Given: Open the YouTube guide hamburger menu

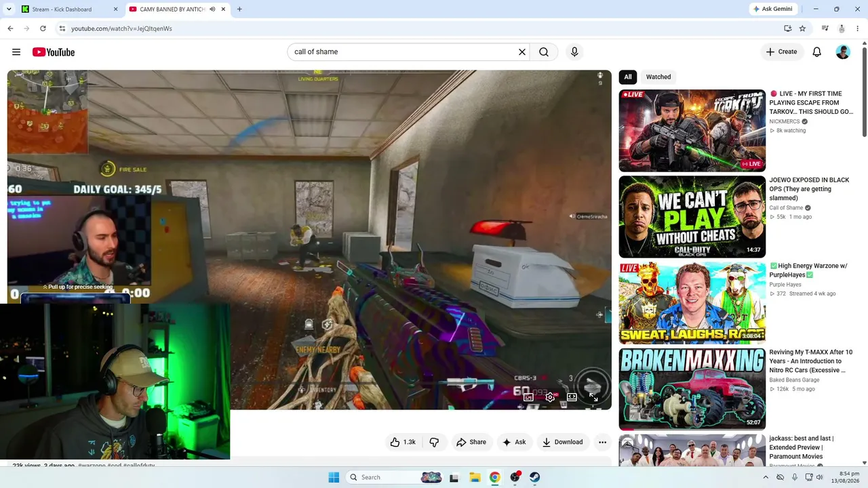Looking at the screenshot, I should coord(16,52).
